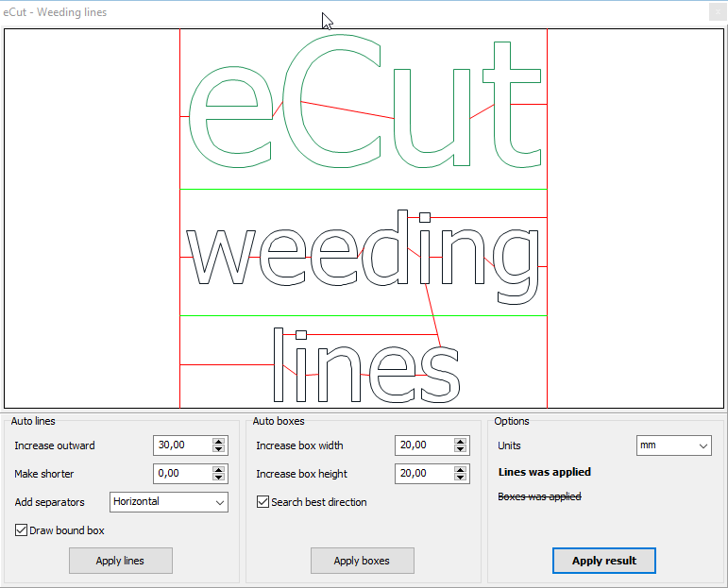
Task: Click the 'Auto boxes' group label
Action: pos(279,421)
